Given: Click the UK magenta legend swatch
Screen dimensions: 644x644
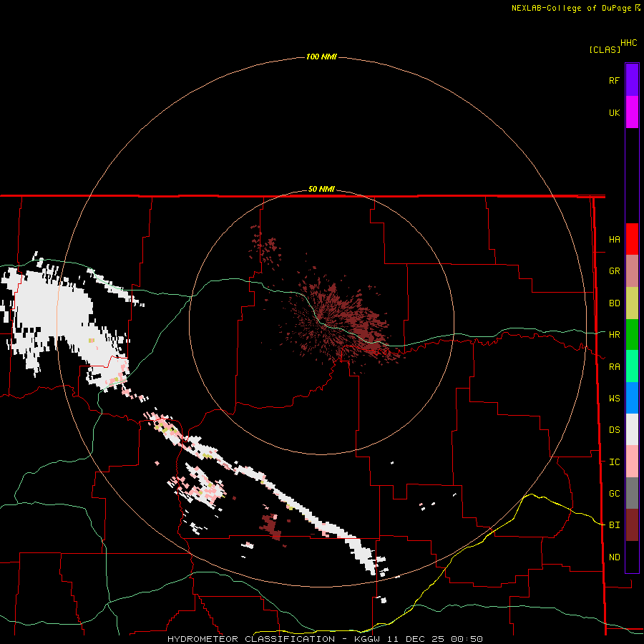Looking at the screenshot, I should coord(632,112).
